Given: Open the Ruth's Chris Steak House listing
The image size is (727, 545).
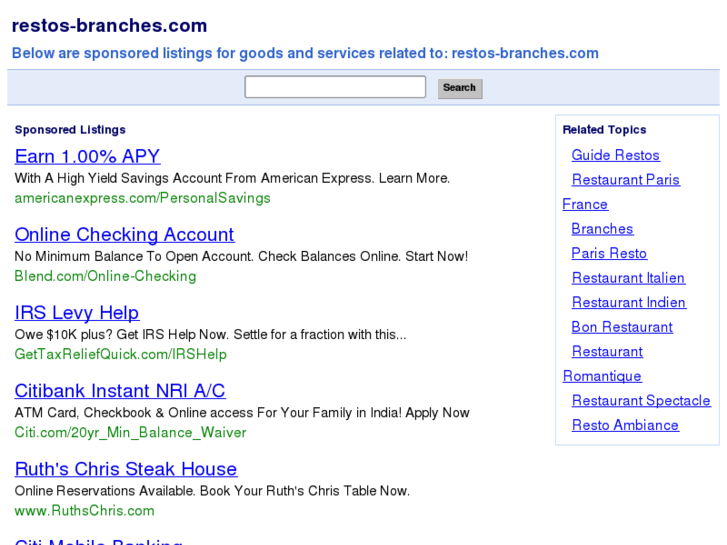Looking at the screenshot, I should [x=126, y=469].
